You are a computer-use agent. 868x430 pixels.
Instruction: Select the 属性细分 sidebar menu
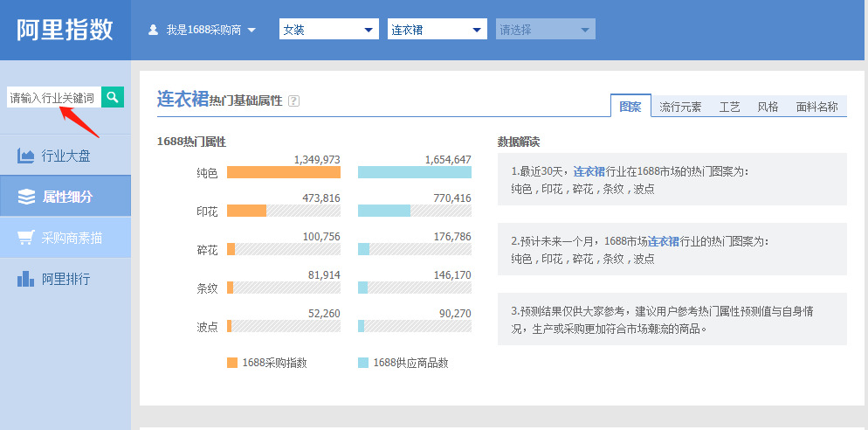65,196
